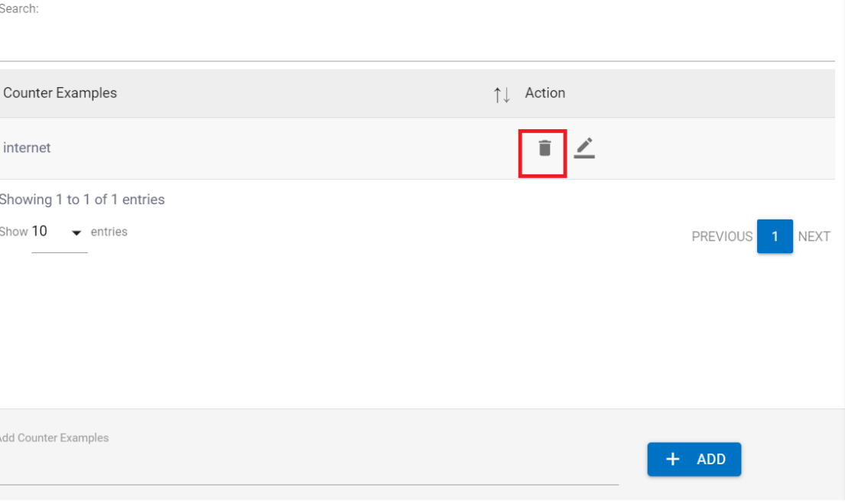845x504 pixels.
Task: Click the Search: label
Action: point(18,9)
